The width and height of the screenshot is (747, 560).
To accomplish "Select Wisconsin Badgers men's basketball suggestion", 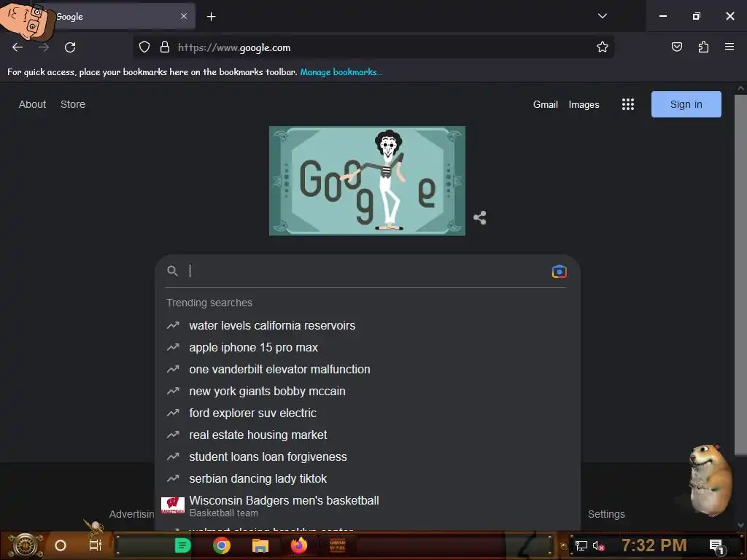I will click(367, 506).
